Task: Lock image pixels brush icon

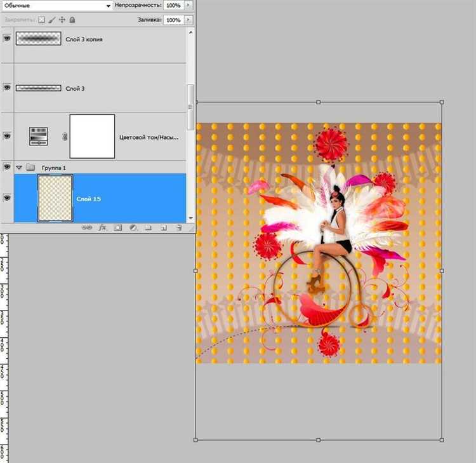Action: click(x=52, y=20)
